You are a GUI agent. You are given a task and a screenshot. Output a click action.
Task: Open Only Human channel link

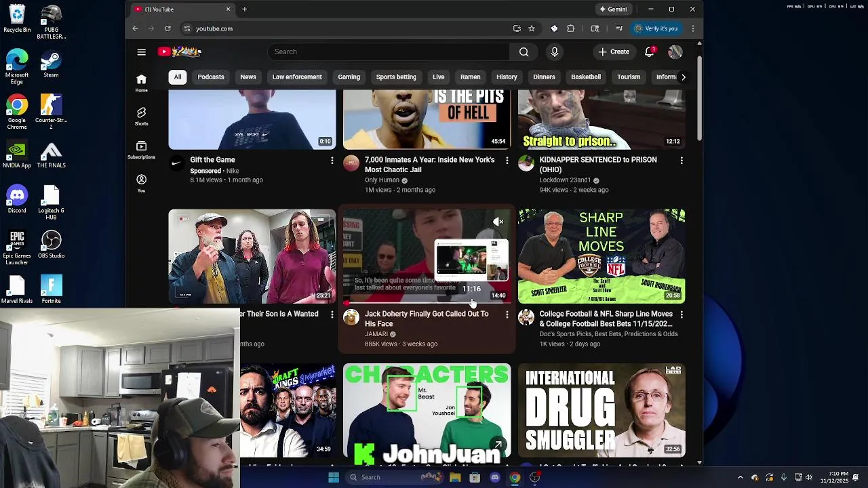pos(382,180)
